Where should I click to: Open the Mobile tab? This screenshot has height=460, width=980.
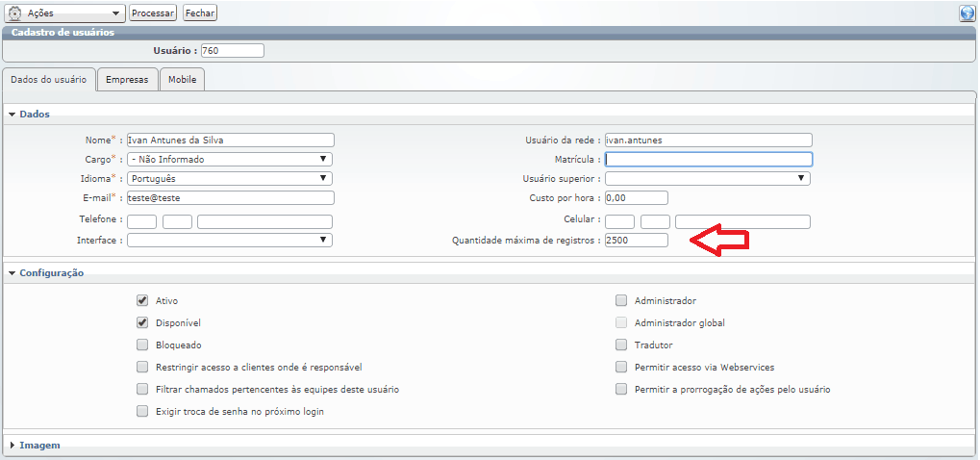coord(182,80)
